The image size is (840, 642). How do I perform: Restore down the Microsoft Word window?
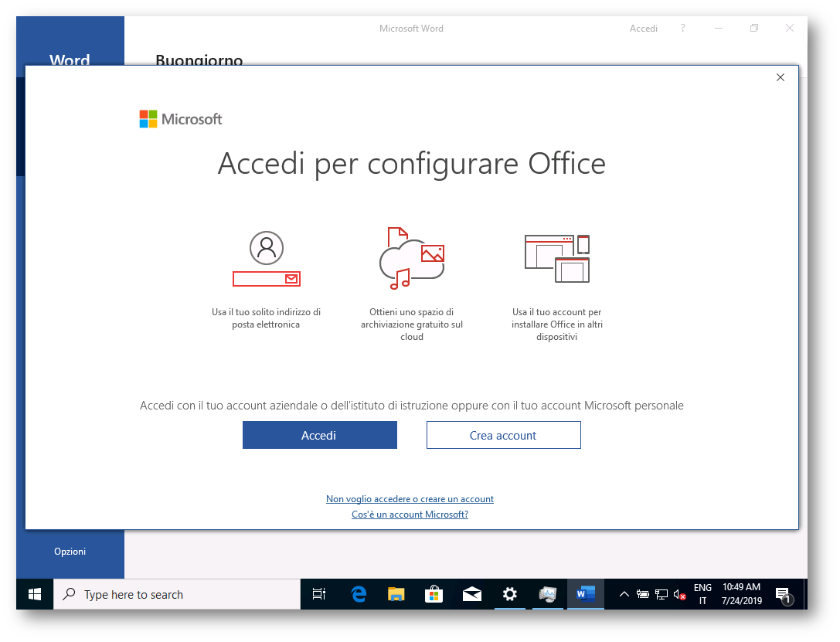point(753,28)
